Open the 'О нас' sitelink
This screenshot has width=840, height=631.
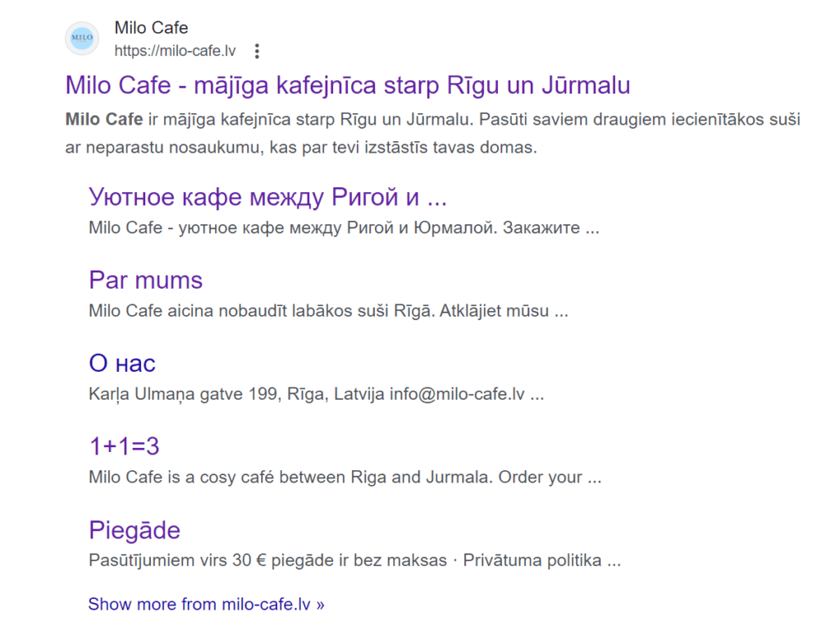121,363
